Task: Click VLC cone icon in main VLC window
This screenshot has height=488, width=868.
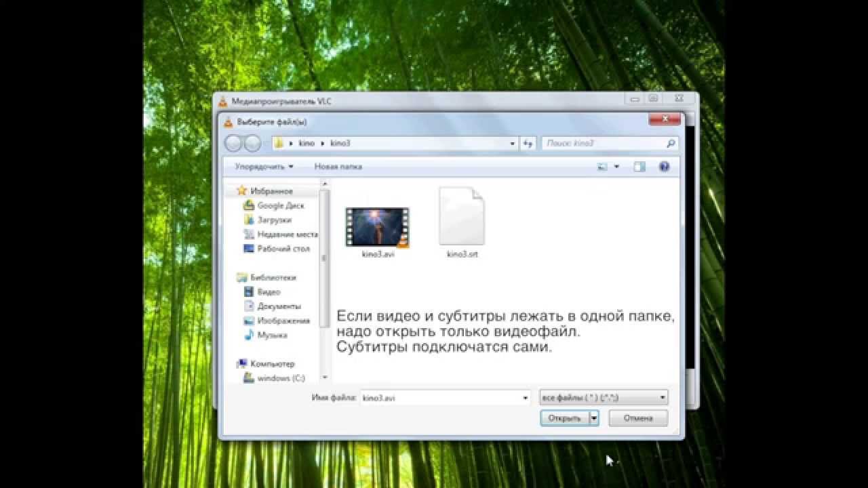Action: [x=222, y=102]
